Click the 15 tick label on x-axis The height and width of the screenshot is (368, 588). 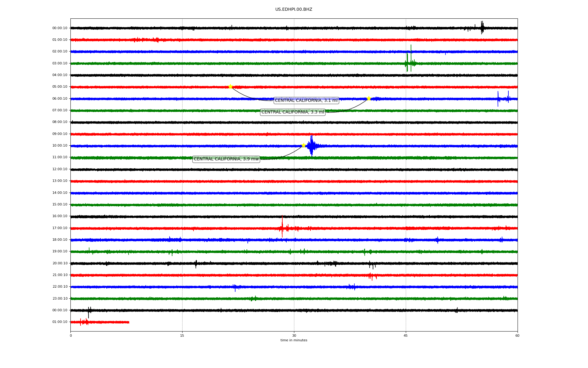tap(182, 335)
